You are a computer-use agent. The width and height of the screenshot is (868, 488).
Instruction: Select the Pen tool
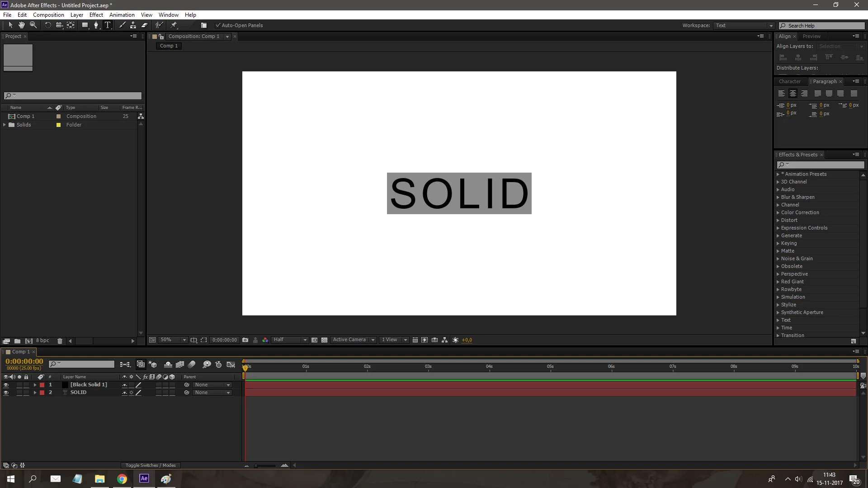[x=96, y=25]
